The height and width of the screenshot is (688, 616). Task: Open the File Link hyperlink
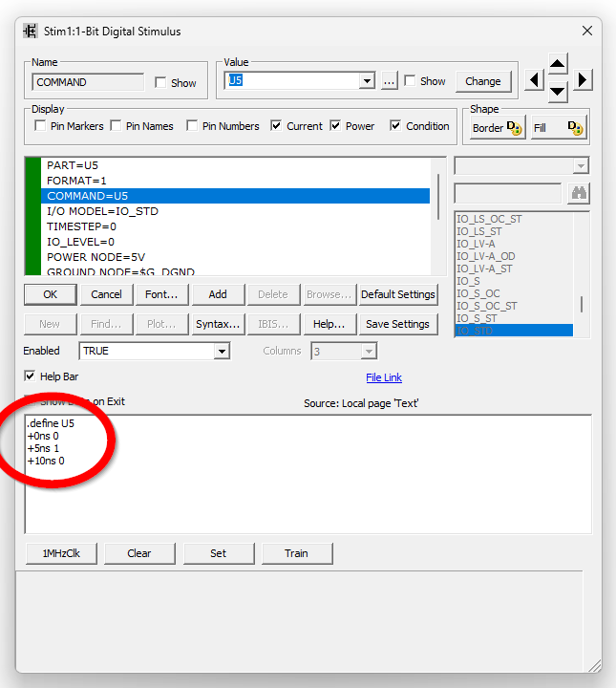[384, 377]
